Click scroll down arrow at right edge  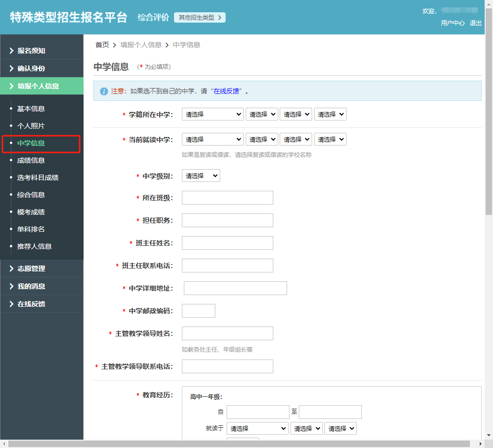(x=489, y=436)
